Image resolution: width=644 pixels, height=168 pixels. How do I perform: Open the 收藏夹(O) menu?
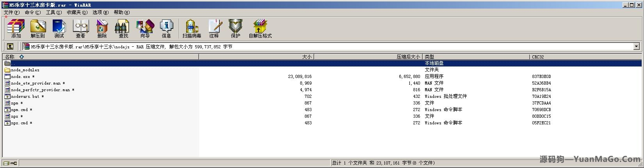coord(77,12)
